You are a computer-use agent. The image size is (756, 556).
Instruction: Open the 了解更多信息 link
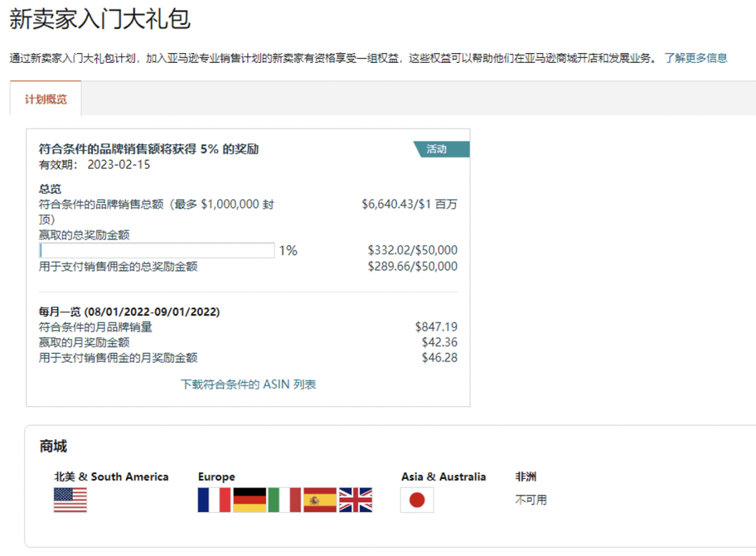click(696, 58)
